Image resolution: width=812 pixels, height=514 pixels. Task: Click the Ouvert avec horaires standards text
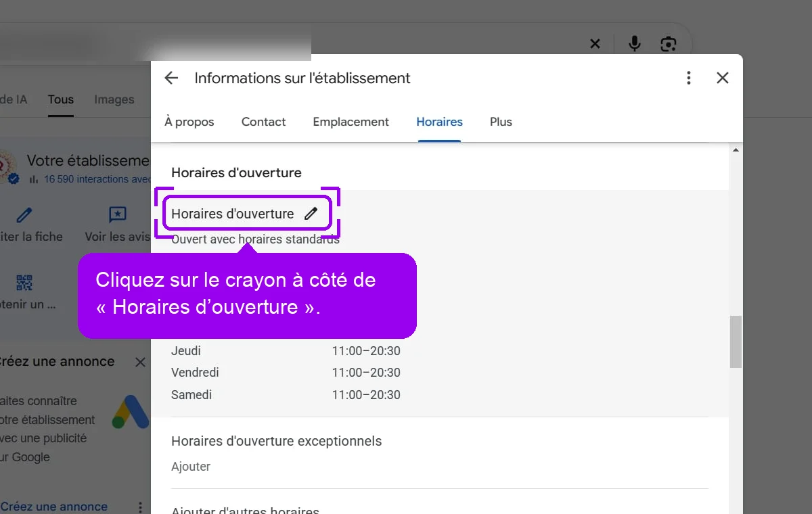tap(255, 239)
